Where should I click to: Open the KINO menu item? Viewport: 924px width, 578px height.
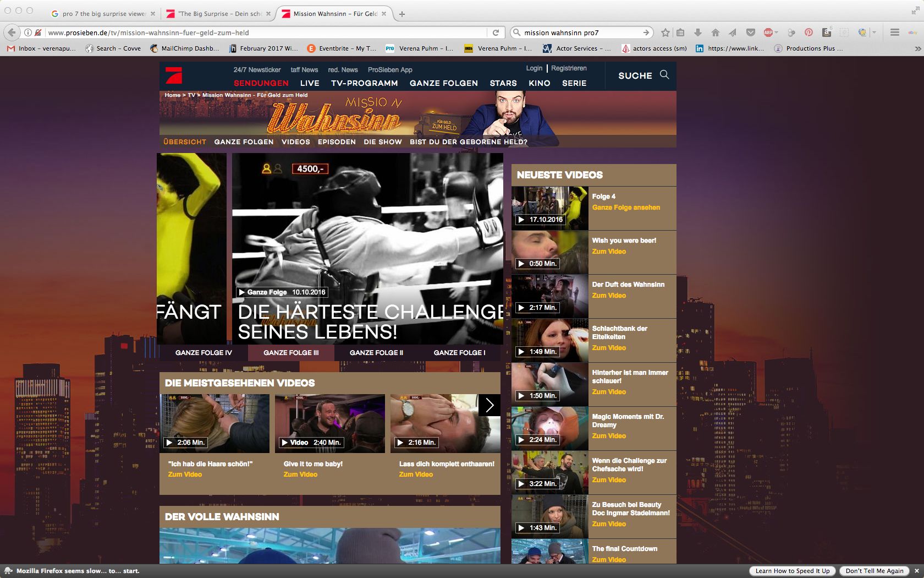[539, 83]
